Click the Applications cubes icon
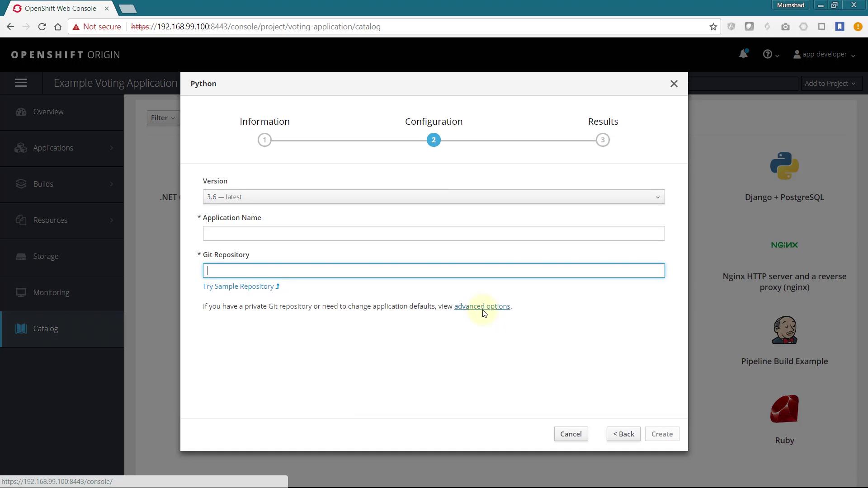 [21, 148]
